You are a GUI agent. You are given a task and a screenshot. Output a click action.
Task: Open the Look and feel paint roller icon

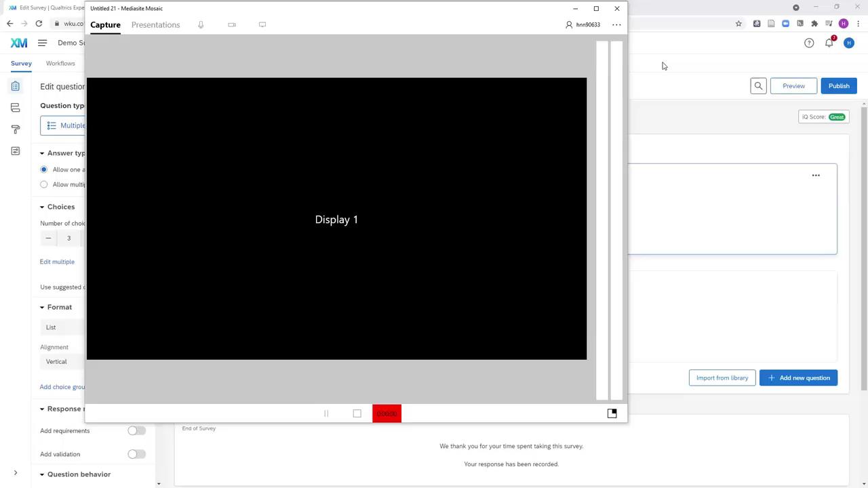point(15,129)
